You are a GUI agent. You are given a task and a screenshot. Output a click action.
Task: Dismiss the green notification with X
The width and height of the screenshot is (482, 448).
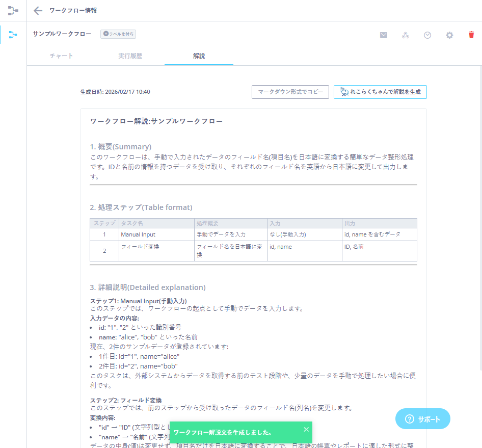pyautogui.click(x=306, y=429)
